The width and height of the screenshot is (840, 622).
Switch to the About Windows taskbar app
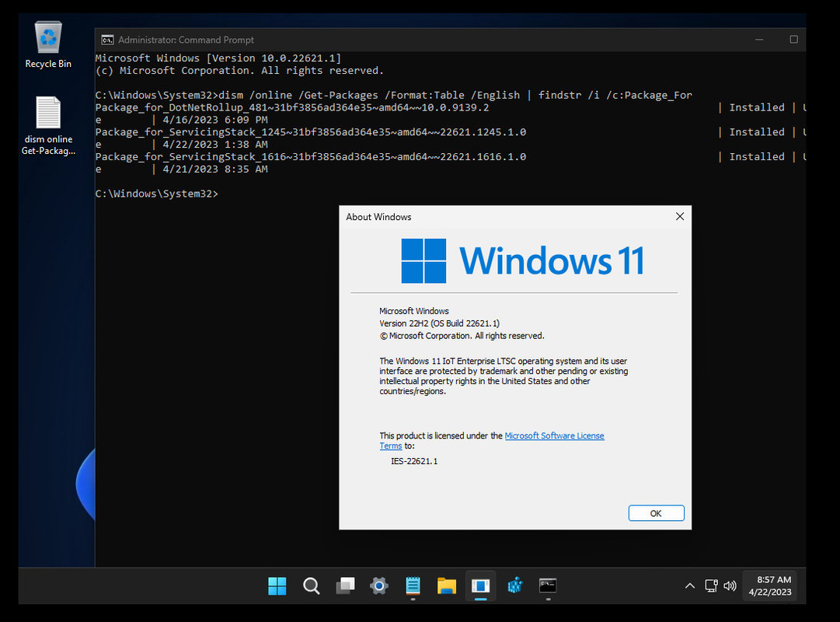[x=480, y=585]
